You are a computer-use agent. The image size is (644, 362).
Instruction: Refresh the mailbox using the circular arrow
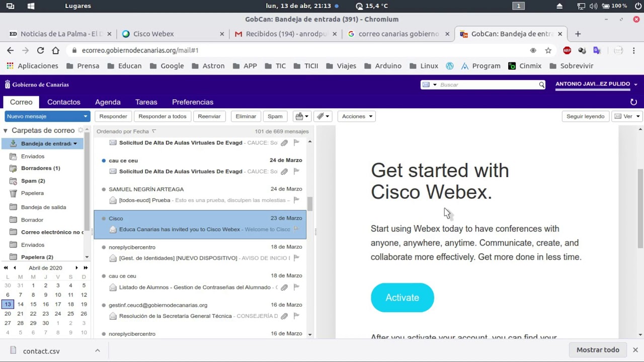coord(633,102)
